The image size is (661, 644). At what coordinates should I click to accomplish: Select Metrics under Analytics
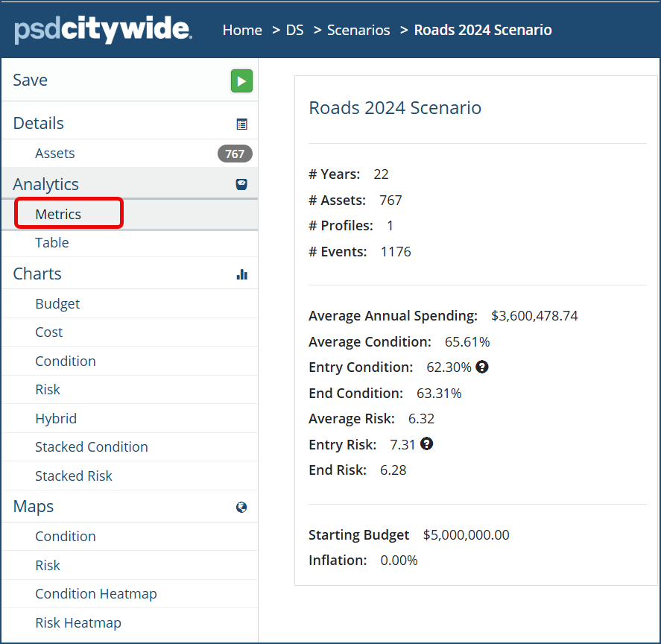point(58,214)
